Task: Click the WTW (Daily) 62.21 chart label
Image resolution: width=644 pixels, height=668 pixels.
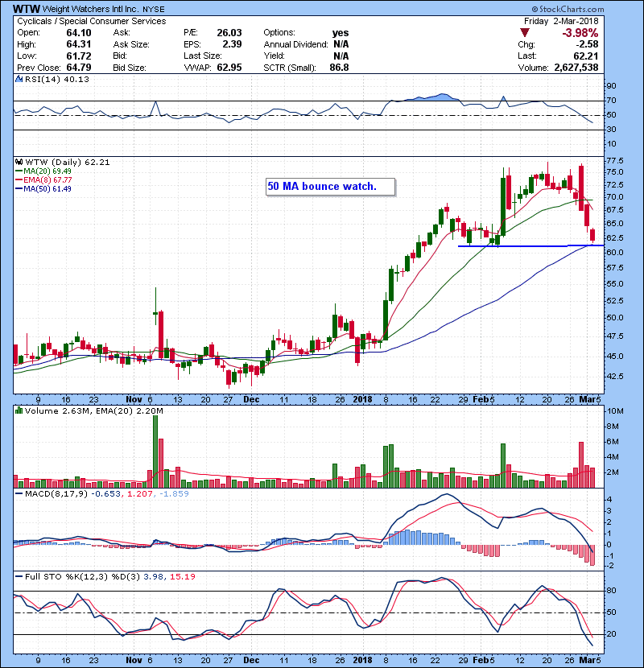Action: (68, 163)
